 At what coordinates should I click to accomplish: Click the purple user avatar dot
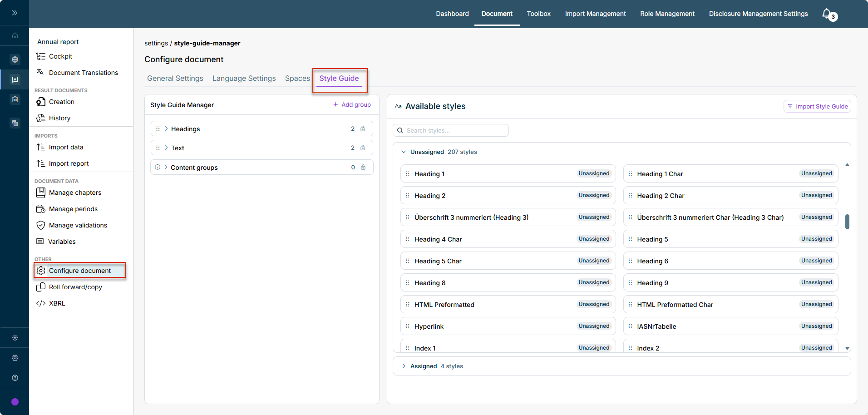(15, 402)
